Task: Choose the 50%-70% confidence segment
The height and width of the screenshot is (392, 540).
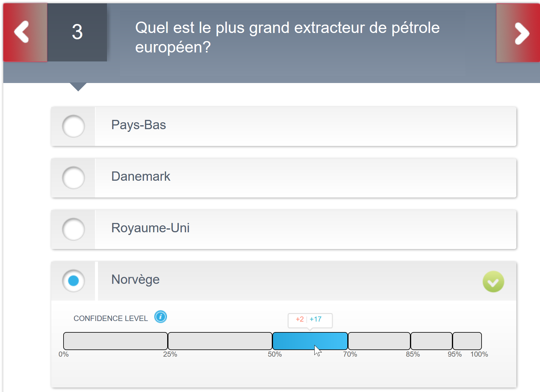Action: (x=310, y=341)
